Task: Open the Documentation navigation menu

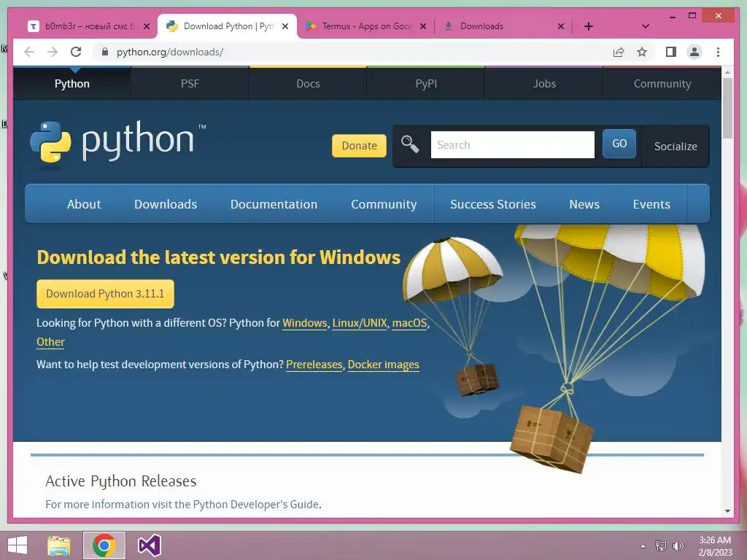Action: 274,204
